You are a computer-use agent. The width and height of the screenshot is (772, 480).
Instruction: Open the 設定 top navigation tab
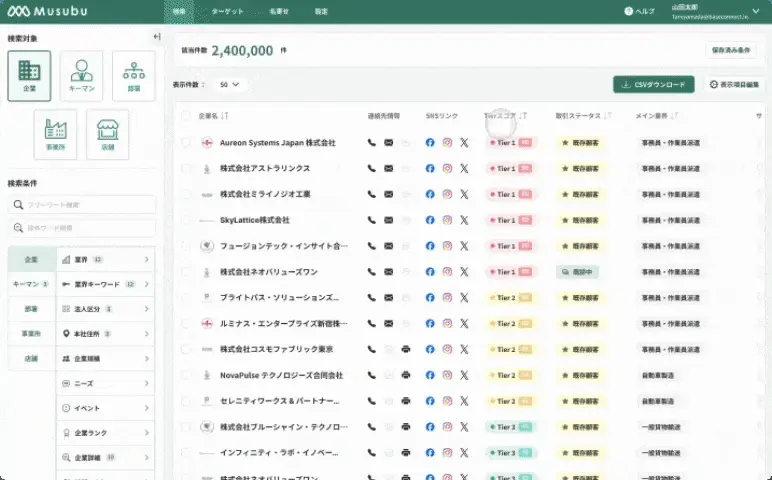(321, 11)
